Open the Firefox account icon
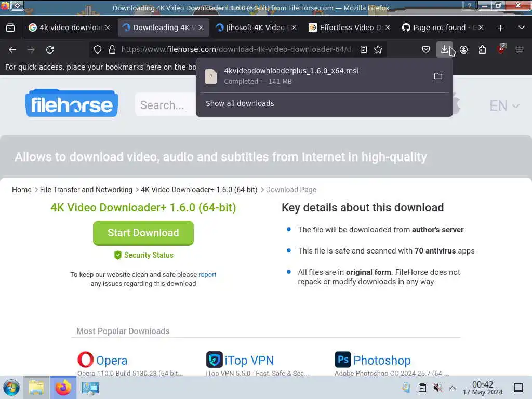Image resolution: width=532 pixels, height=399 pixels. tap(463, 49)
